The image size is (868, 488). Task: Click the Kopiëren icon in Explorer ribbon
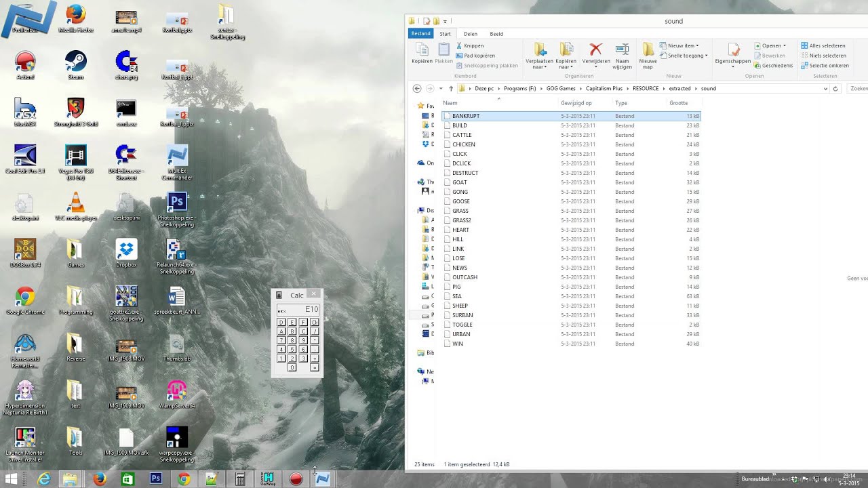pos(422,50)
